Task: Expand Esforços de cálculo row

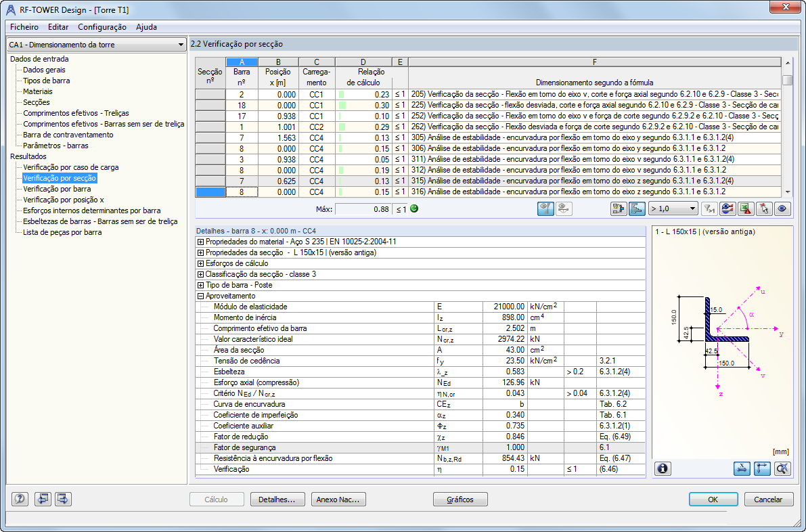Action: click(200, 263)
